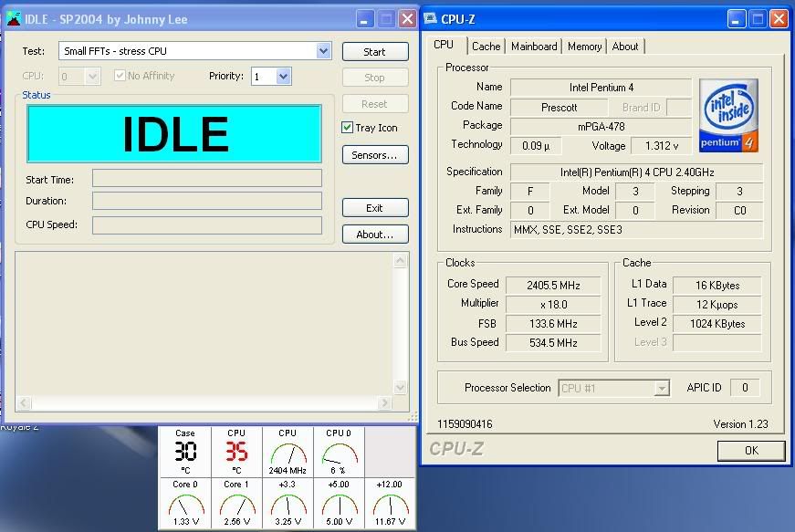The image size is (795, 532).
Task: Minimize the SP2004 window
Action: 363,19
